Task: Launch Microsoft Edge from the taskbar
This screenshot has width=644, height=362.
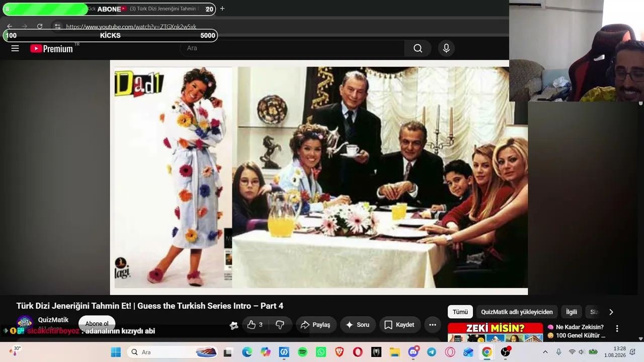Action: click(247, 352)
